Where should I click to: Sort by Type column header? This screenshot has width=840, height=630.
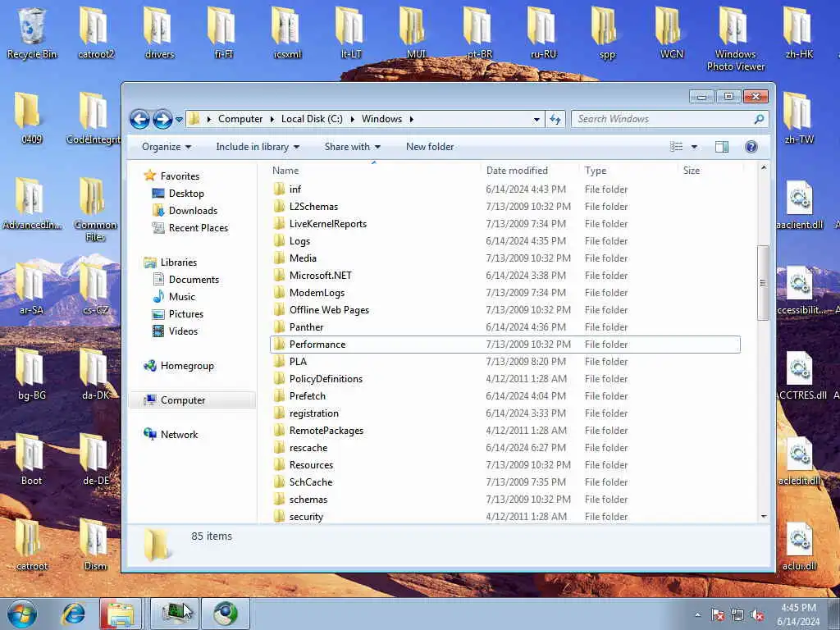point(628,171)
